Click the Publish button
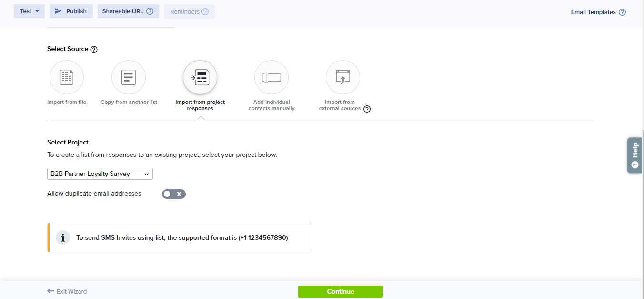Image resolution: width=644 pixels, height=299 pixels. (x=71, y=11)
